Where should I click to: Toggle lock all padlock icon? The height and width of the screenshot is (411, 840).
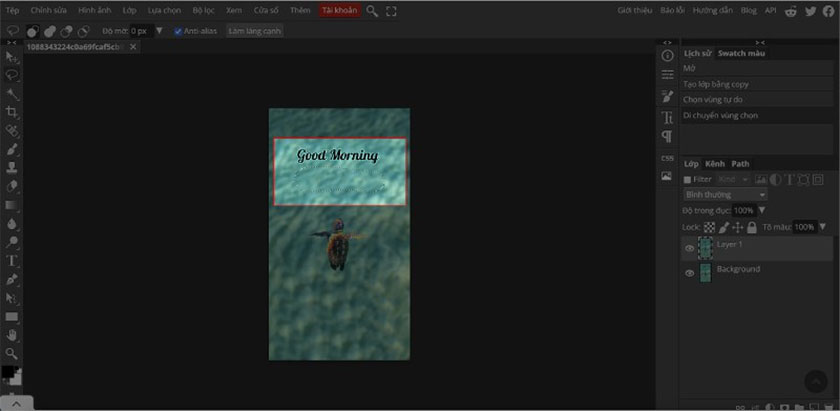pos(752,227)
